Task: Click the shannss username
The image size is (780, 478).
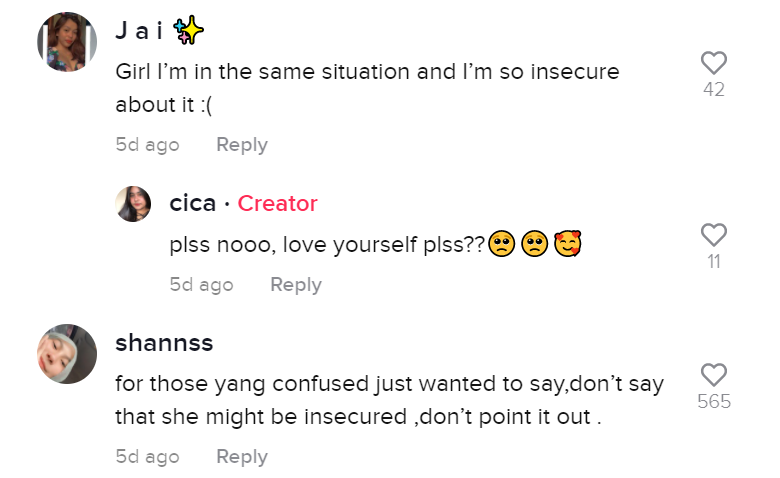Action: coord(164,343)
